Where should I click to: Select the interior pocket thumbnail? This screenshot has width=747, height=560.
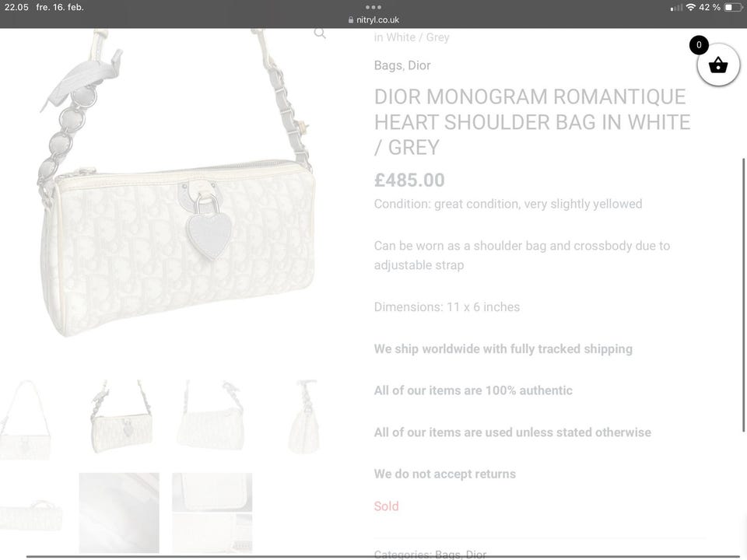point(212,513)
